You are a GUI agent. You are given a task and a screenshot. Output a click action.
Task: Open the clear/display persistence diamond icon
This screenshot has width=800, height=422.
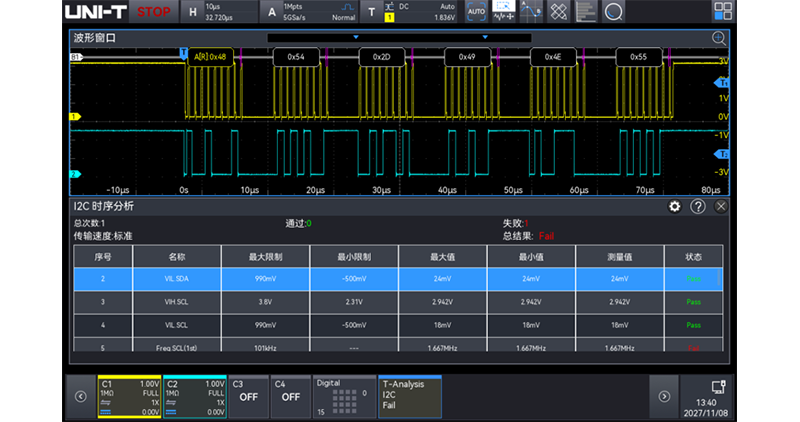pos(558,12)
